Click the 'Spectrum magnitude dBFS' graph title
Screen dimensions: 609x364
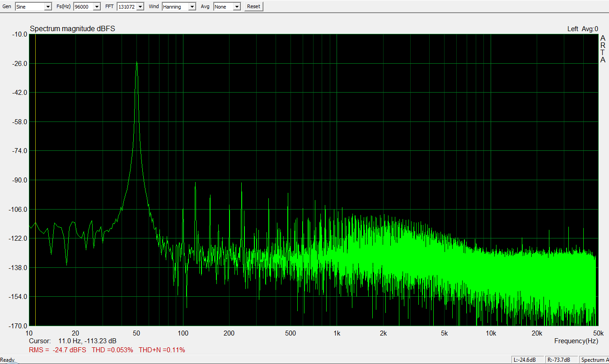(x=72, y=29)
